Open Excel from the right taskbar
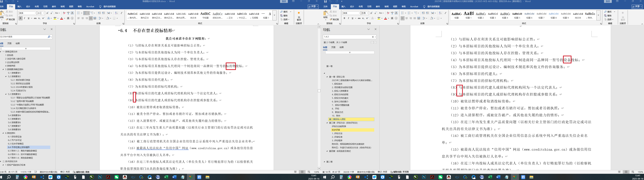The width and height of the screenshot is (644, 180). (490, 177)
